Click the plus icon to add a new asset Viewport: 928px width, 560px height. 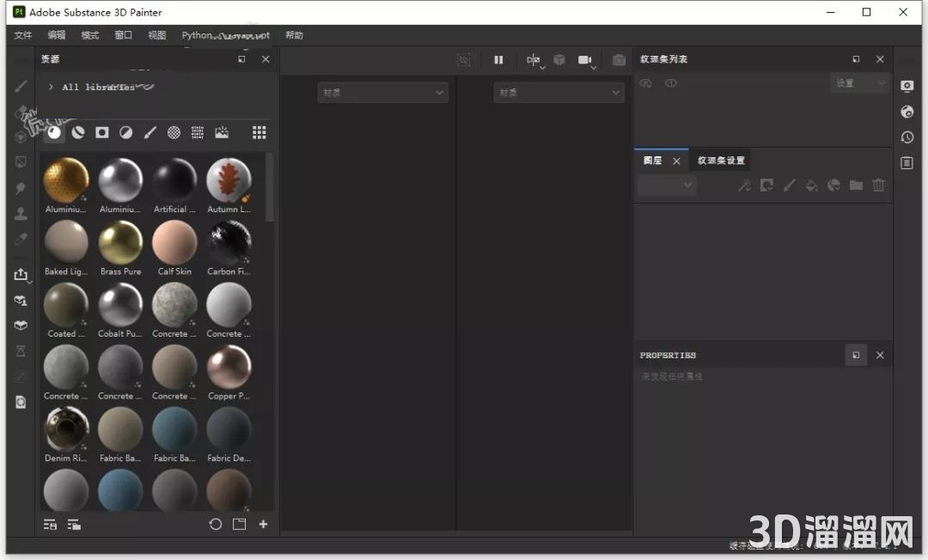coord(263,524)
